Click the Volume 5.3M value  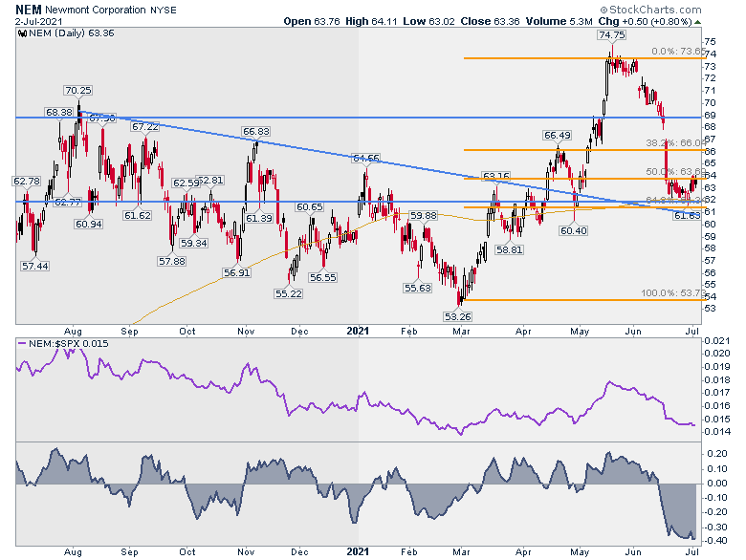(559, 21)
